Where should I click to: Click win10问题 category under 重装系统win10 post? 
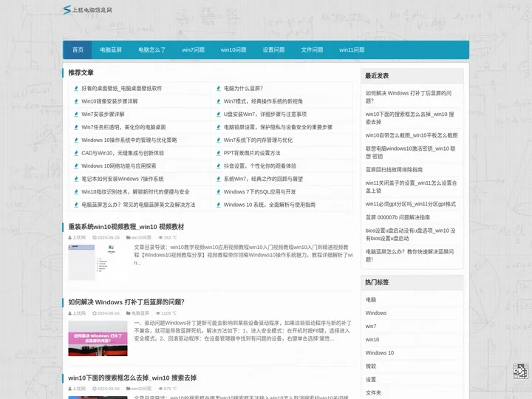141,237
